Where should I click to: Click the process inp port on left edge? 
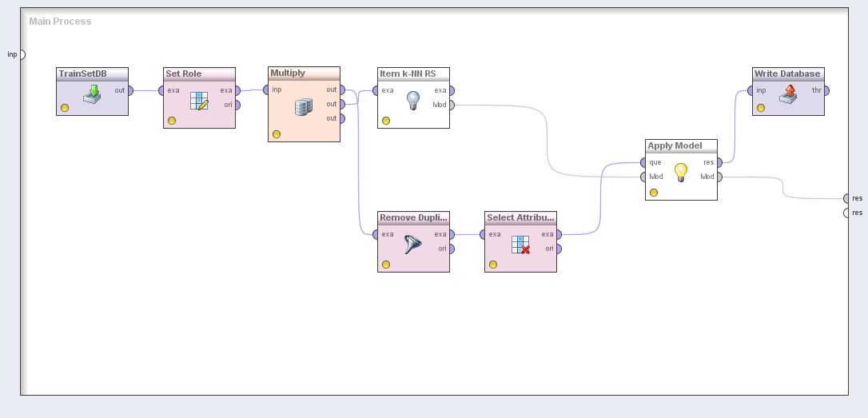[22, 54]
